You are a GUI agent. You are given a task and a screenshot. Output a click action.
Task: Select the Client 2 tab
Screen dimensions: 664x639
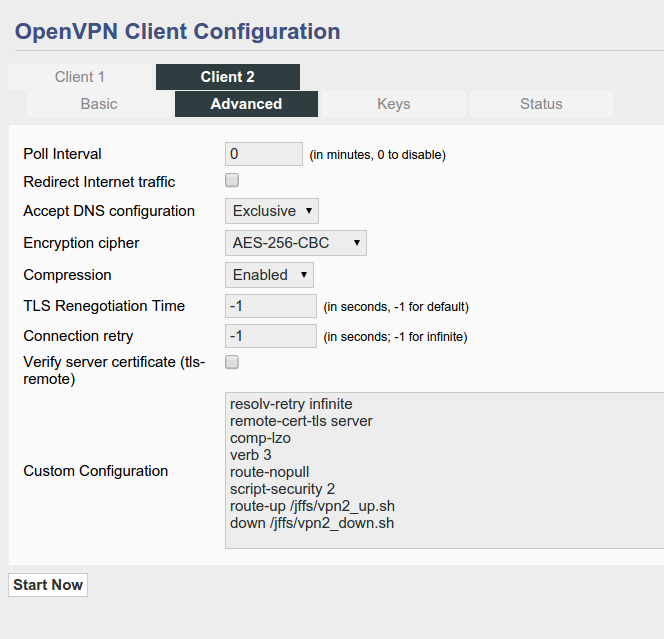point(228,77)
